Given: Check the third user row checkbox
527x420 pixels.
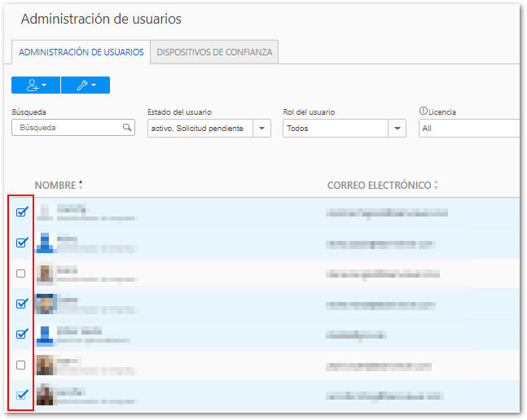Looking at the screenshot, I should click(x=21, y=273).
